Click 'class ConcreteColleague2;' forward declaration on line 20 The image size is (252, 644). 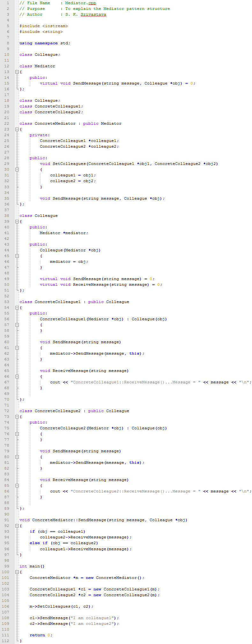click(51, 112)
